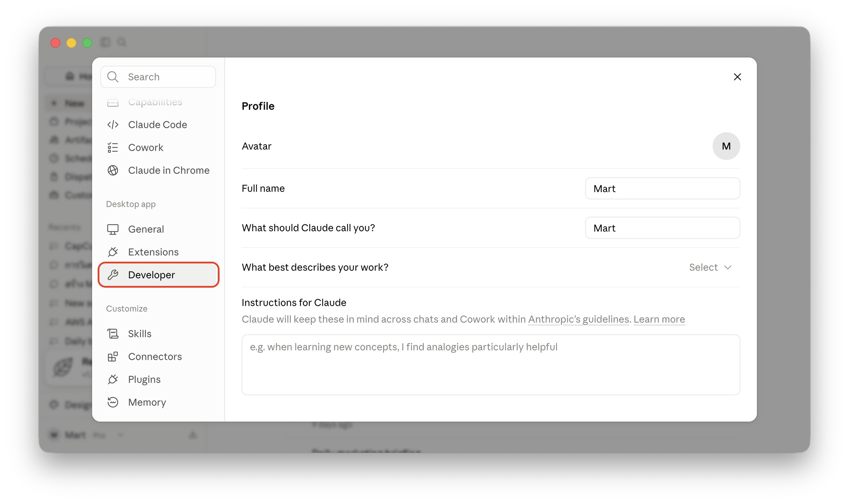Click the Customize section label
Image resolution: width=849 pixels, height=504 pixels.
[127, 309]
